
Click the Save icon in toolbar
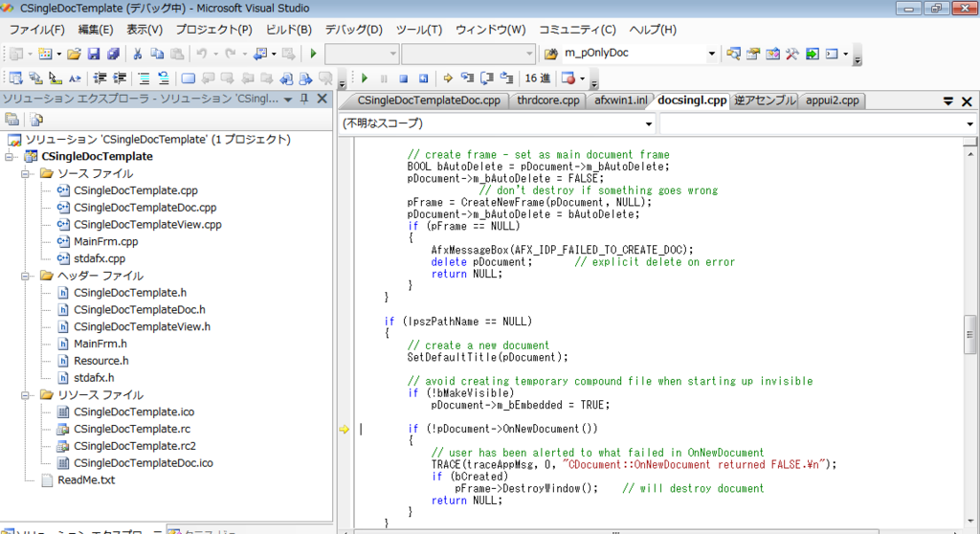(x=94, y=54)
